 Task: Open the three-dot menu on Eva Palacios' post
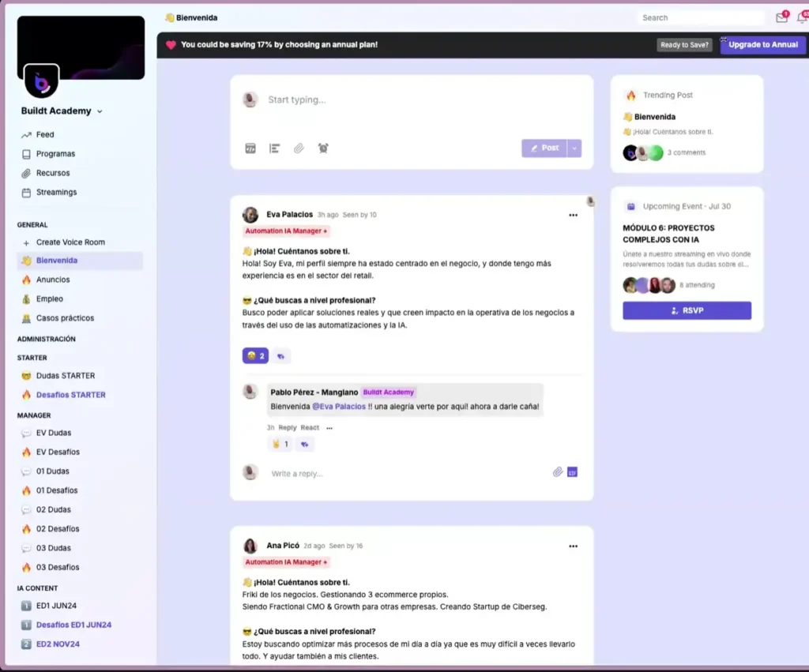click(x=573, y=215)
